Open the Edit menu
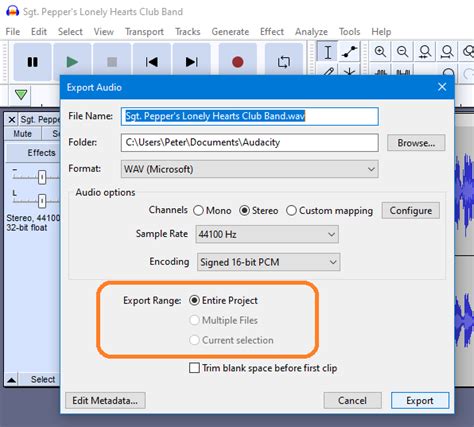 [39, 32]
